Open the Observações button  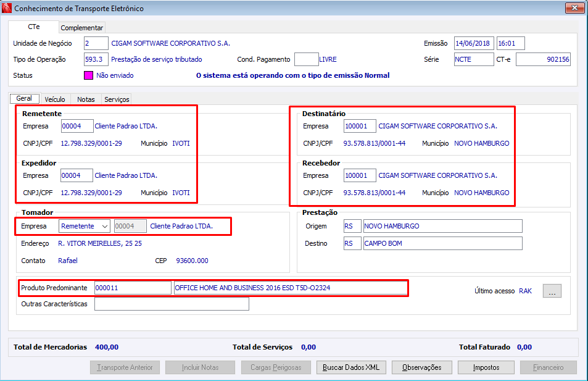point(422,367)
